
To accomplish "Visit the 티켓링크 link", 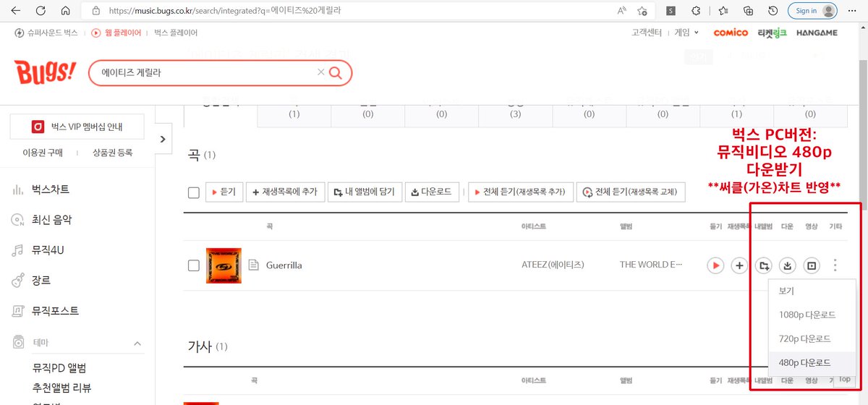I will point(772,33).
